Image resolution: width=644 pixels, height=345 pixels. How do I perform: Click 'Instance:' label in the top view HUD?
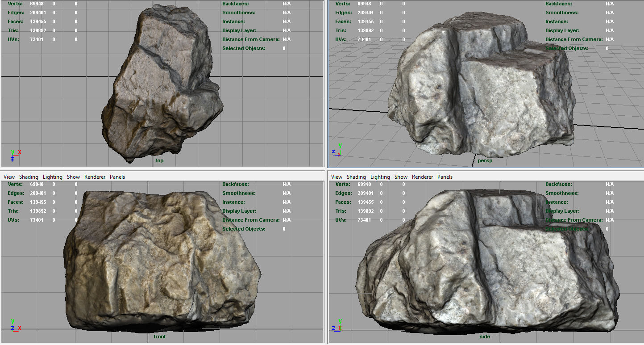coord(233,21)
